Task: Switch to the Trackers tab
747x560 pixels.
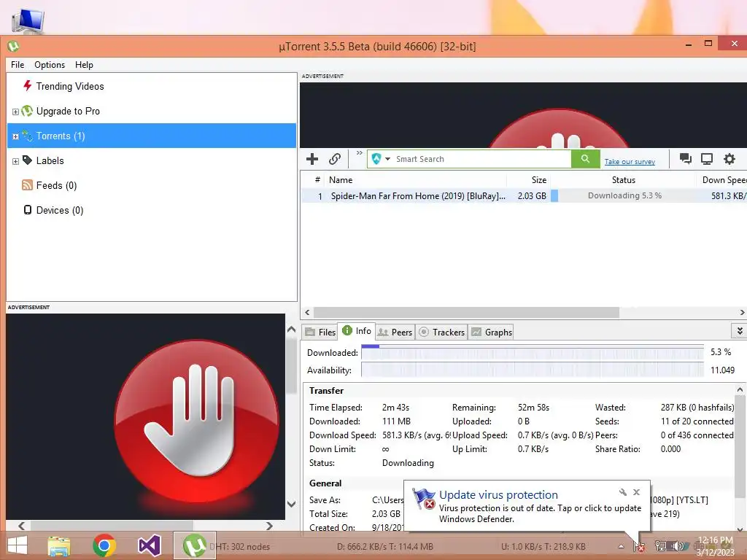Action: coord(441,332)
